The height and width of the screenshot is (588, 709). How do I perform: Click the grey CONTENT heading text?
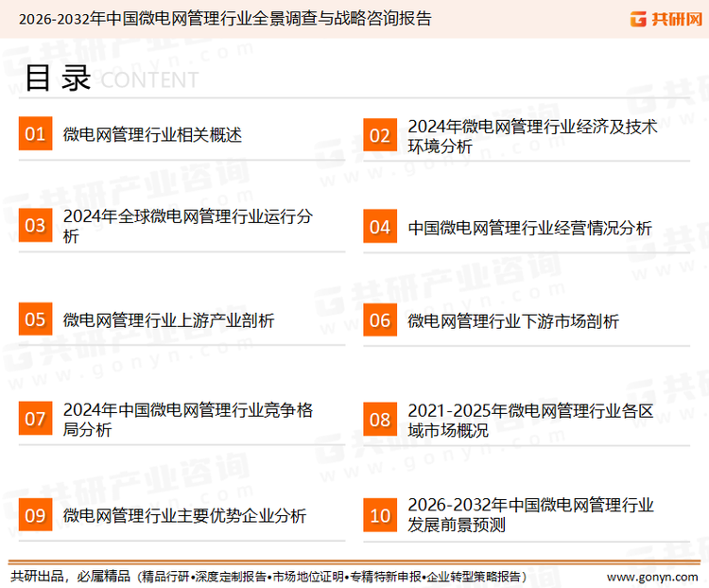149,80
